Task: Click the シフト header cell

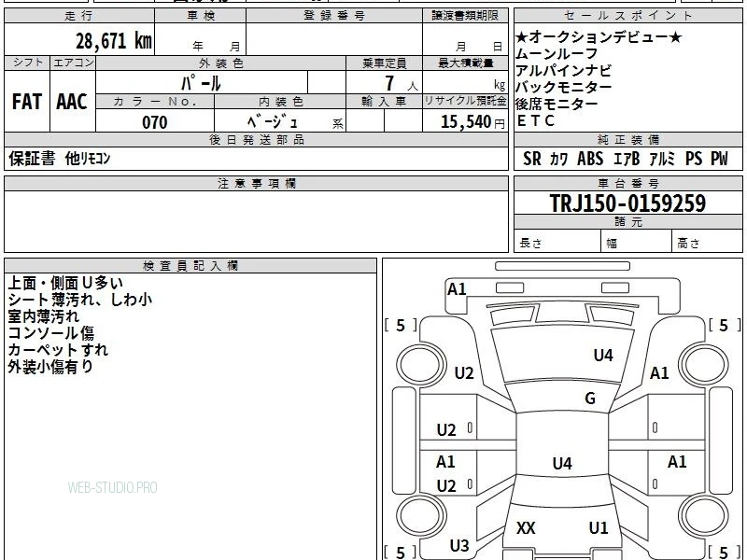Action: tap(27, 63)
